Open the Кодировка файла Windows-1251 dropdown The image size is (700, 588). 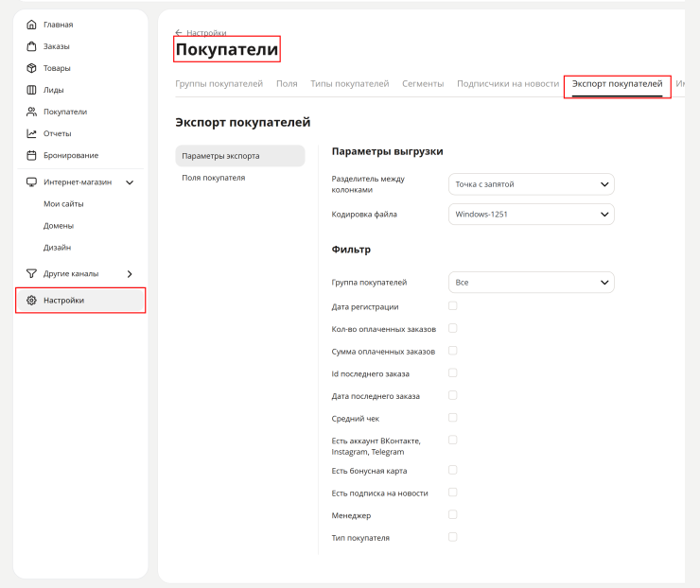point(532,215)
